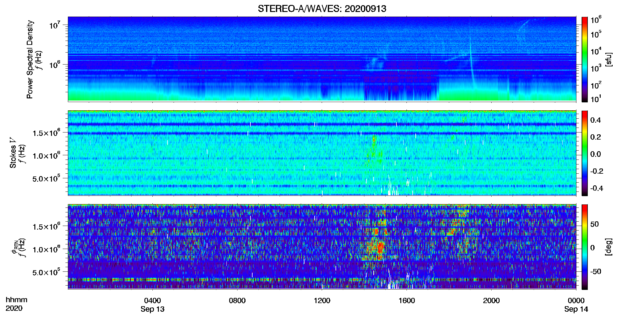Click the Stokes panel 1.5×10^6 frequency tick label
Screen dimensions: 644x332
click(46, 132)
